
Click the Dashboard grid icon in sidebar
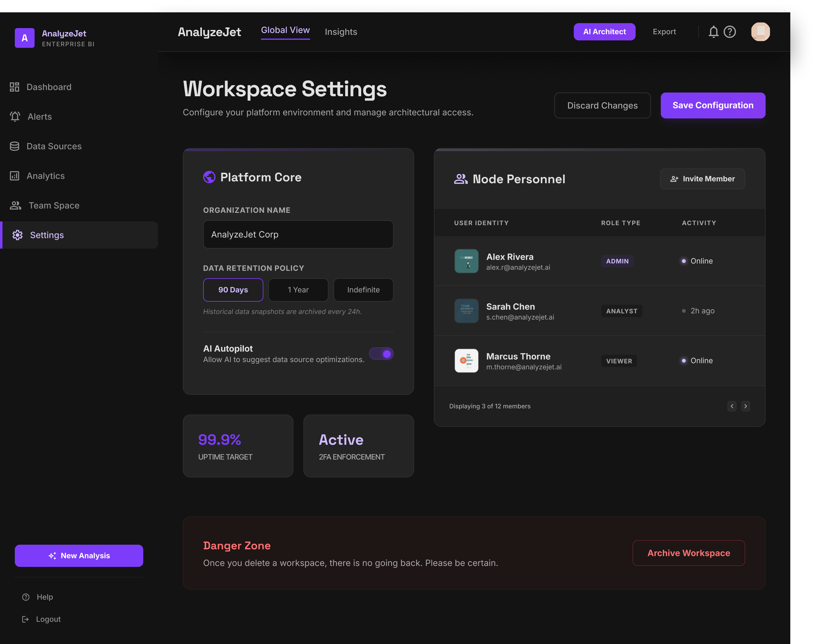pyautogui.click(x=14, y=87)
